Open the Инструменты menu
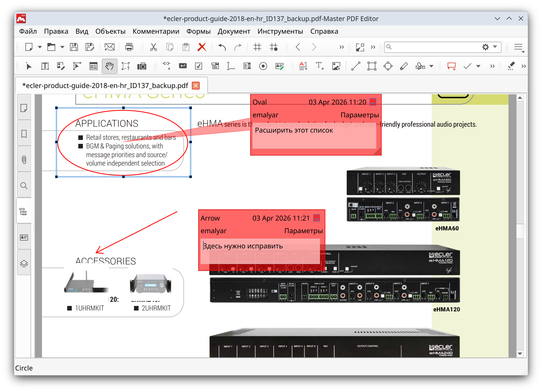The image size is (542, 392). (x=280, y=31)
